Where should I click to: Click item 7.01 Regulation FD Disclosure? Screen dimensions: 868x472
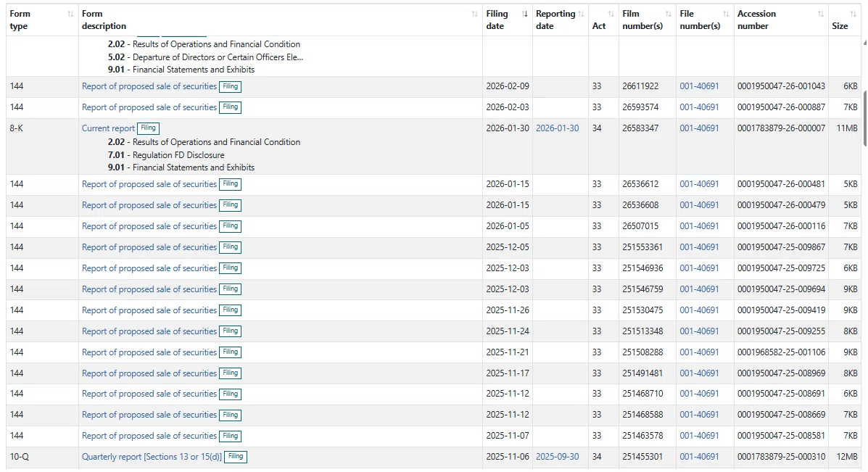[x=166, y=155]
